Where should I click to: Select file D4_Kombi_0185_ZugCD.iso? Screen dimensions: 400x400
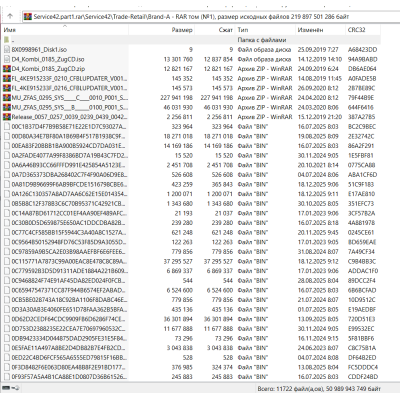click(48, 59)
